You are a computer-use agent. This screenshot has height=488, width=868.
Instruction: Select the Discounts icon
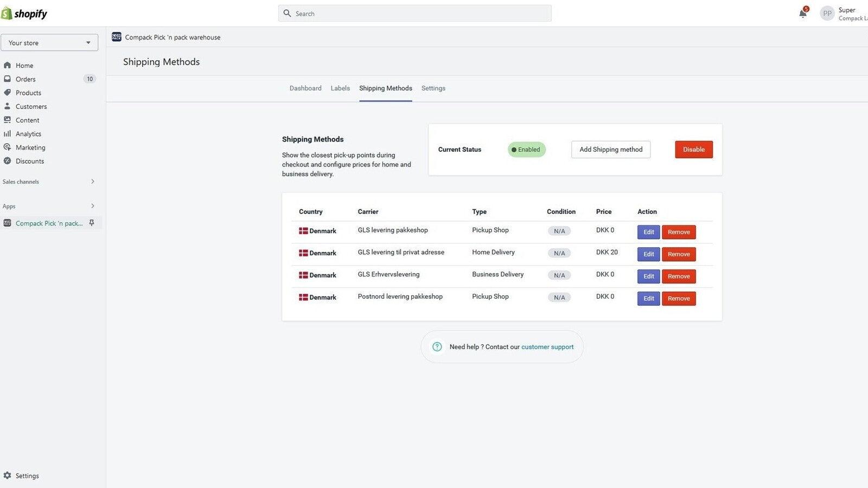tap(7, 160)
